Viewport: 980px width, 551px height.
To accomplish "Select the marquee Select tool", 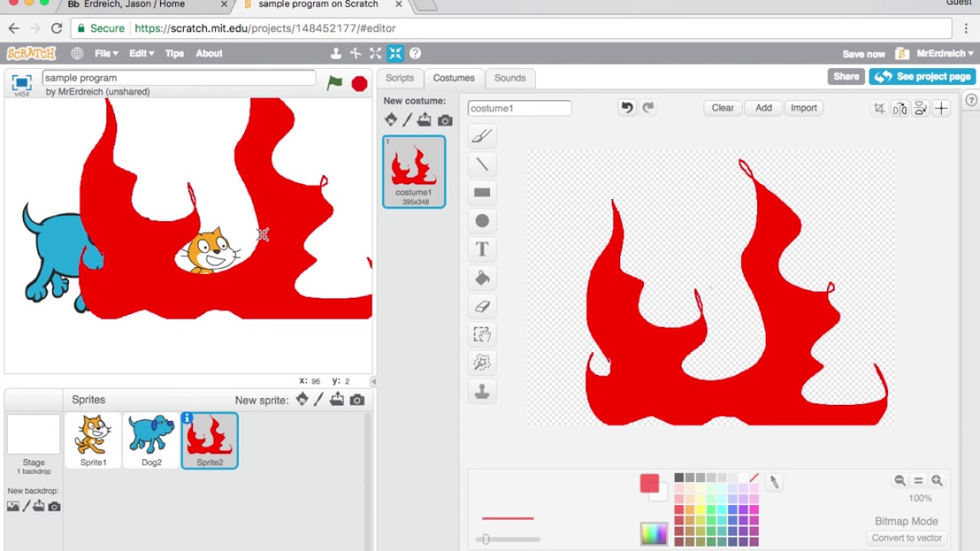I will coord(482,334).
